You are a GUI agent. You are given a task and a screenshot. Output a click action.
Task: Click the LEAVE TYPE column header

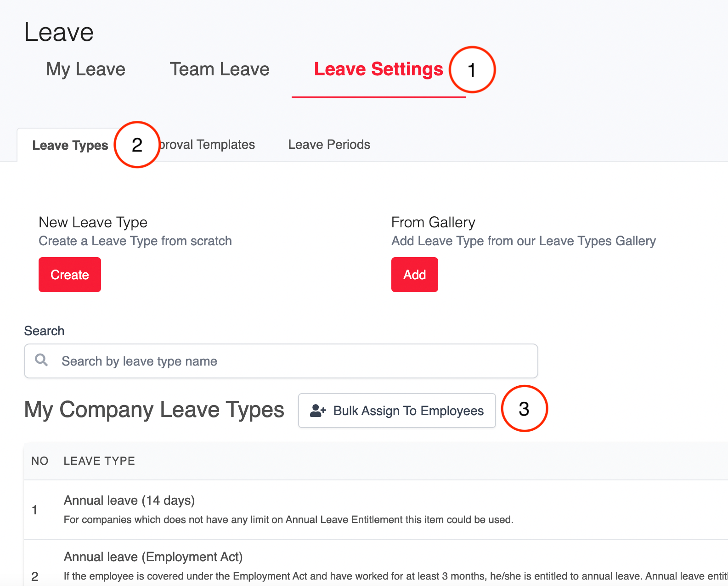99,461
